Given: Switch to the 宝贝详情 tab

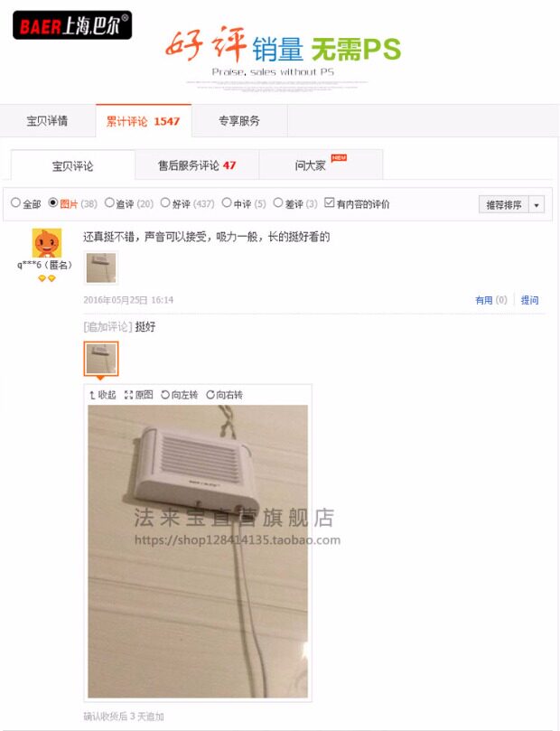Looking at the screenshot, I should point(48,121).
